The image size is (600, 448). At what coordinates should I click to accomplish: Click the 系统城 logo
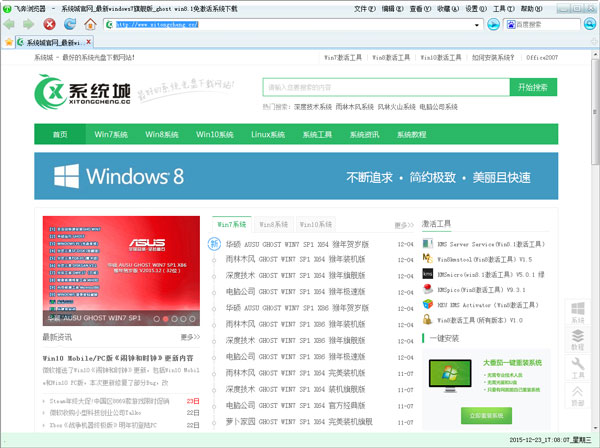click(x=82, y=92)
